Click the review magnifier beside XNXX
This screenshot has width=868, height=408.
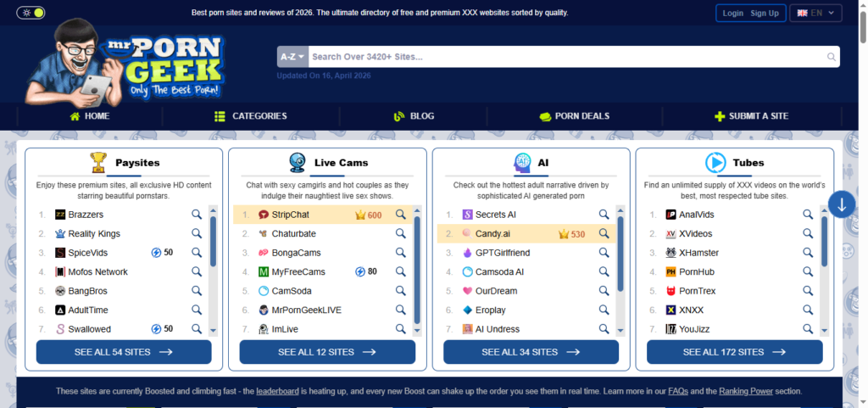coord(808,310)
